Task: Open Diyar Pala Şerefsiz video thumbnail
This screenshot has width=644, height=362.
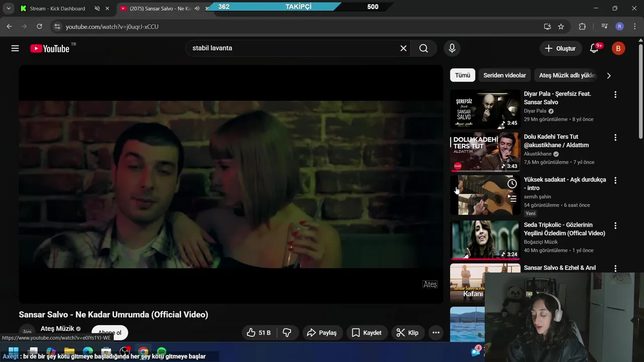Action: [x=485, y=109]
